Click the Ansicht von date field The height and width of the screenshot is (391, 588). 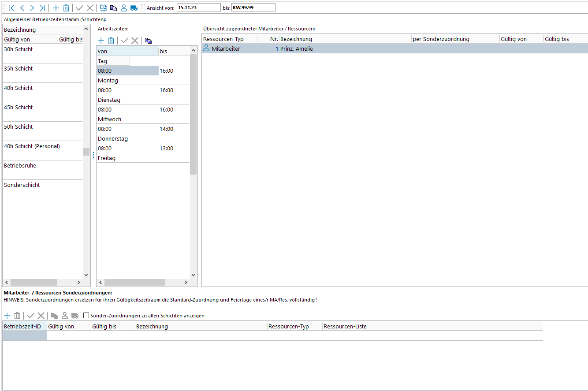click(x=198, y=7)
